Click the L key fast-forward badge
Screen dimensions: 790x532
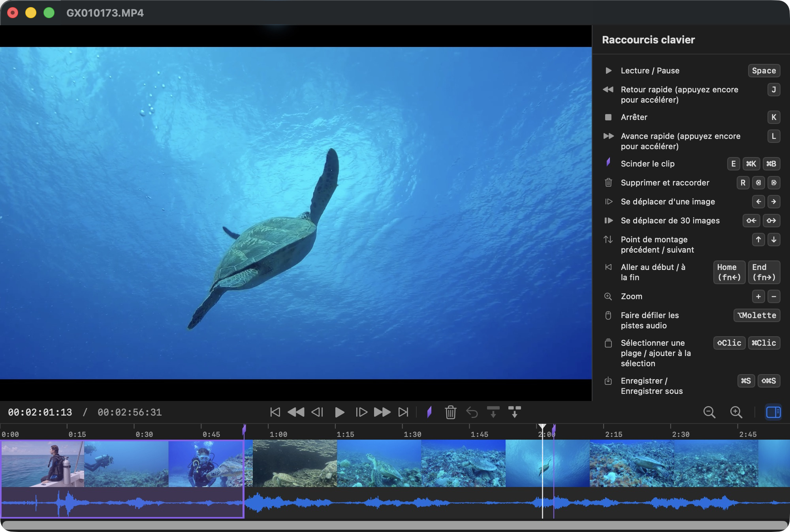[x=774, y=136]
